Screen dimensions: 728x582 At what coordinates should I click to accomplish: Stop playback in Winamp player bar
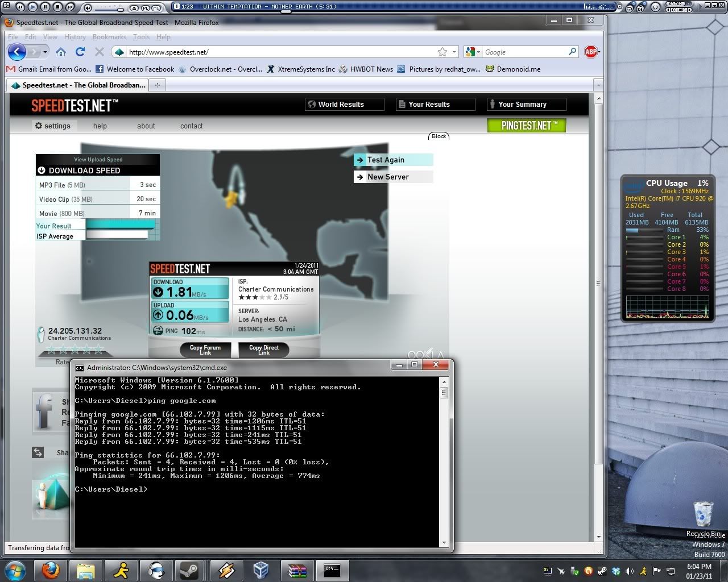click(x=57, y=7)
